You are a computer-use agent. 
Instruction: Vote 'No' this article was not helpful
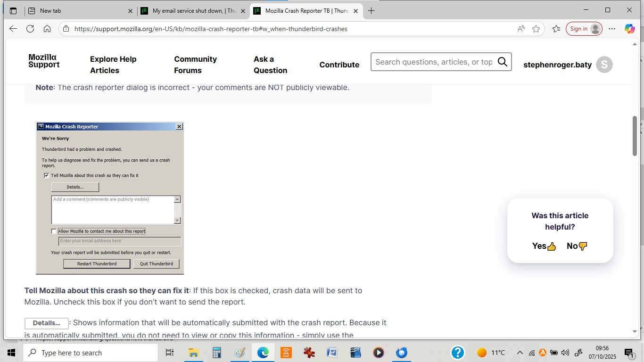577,246
